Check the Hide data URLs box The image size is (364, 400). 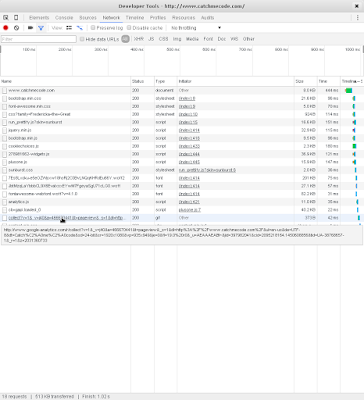click(82, 39)
